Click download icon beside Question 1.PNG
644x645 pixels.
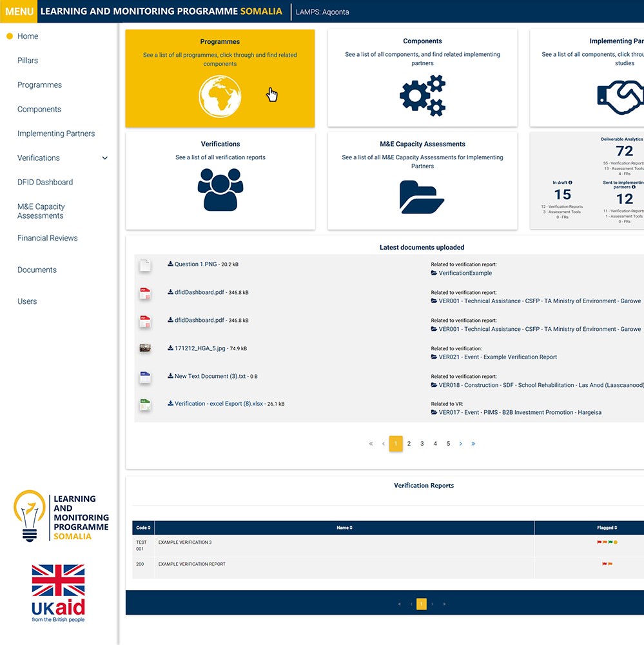[x=170, y=264]
